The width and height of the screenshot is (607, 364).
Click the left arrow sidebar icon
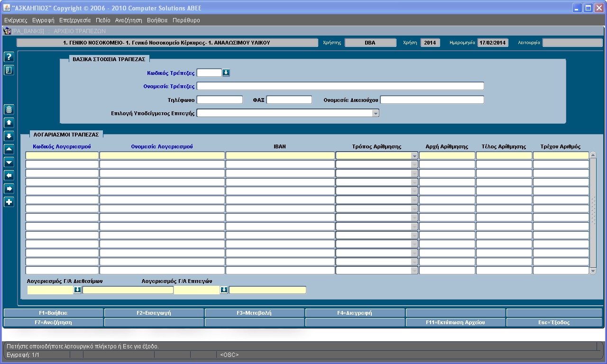pyautogui.click(x=9, y=175)
